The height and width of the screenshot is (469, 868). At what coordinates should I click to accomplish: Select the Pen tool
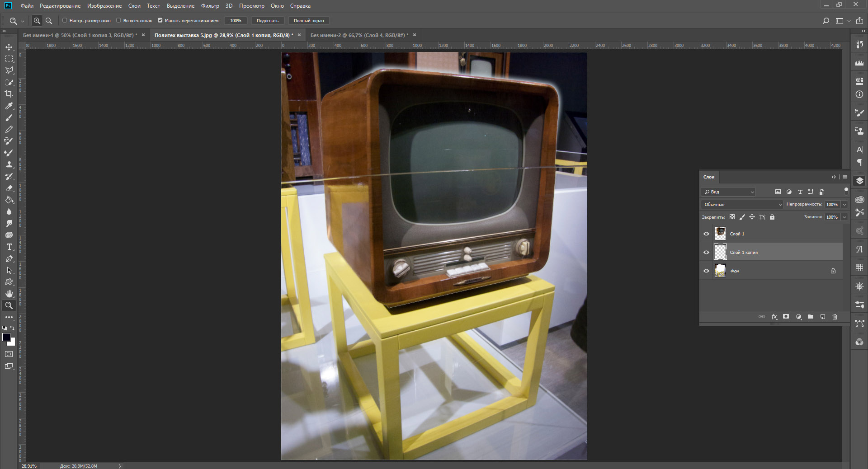coord(9,258)
